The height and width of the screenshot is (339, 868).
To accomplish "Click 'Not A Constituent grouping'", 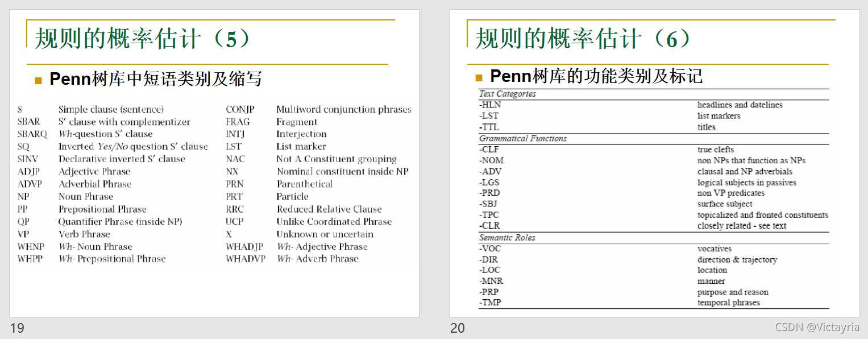I will (x=337, y=159).
